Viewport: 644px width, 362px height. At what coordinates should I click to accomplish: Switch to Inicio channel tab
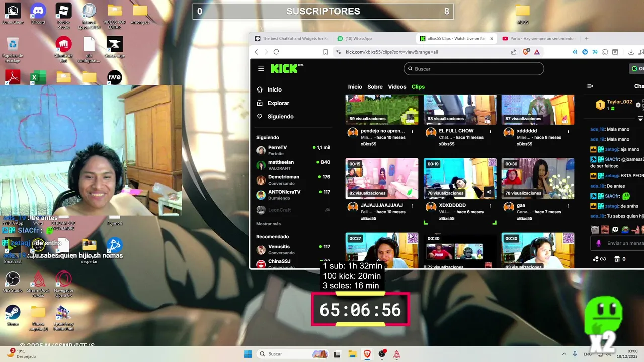(x=355, y=87)
